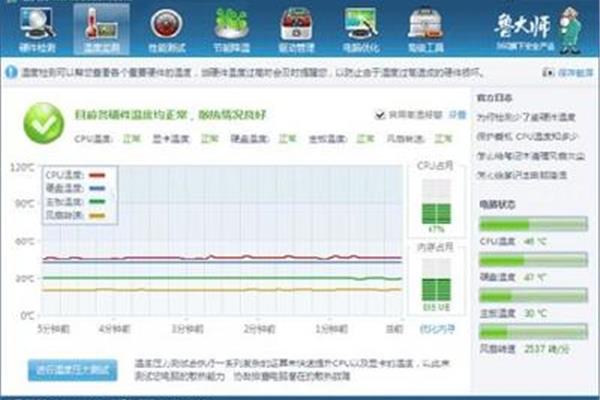Image resolution: width=600 pixels, height=400 pixels.
Task: Start the temperature stress test button
Action: click(x=72, y=370)
